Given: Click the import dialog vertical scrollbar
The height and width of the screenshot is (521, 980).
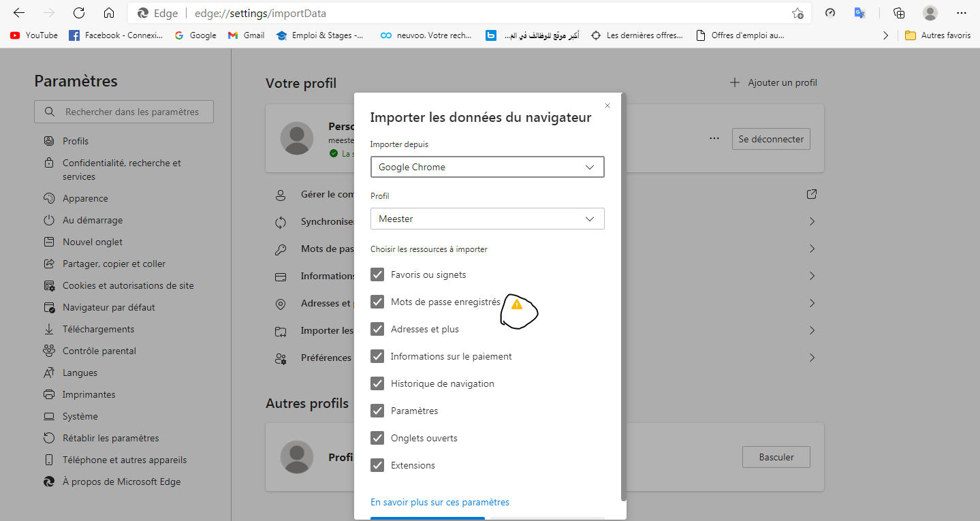Looking at the screenshot, I should coord(624,297).
